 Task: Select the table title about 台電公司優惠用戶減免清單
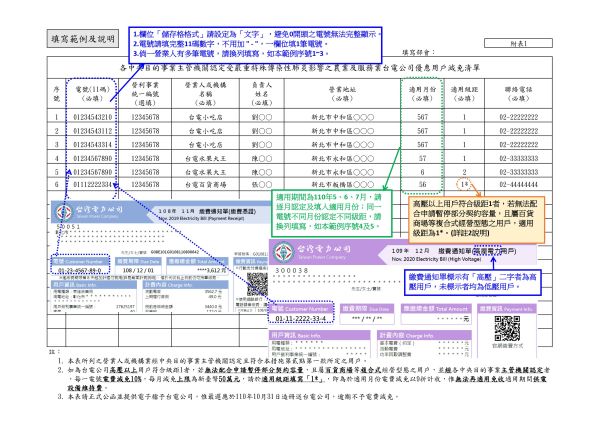click(x=300, y=68)
